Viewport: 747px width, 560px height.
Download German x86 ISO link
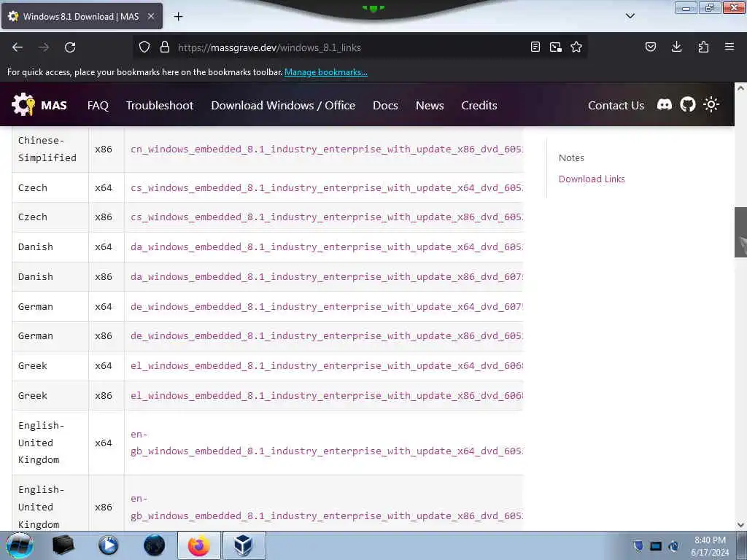[x=326, y=335]
